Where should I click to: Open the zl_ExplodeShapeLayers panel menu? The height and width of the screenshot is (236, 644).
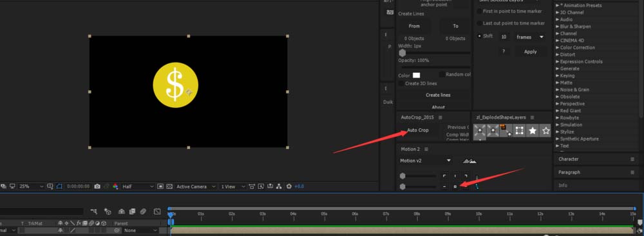[x=533, y=117]
